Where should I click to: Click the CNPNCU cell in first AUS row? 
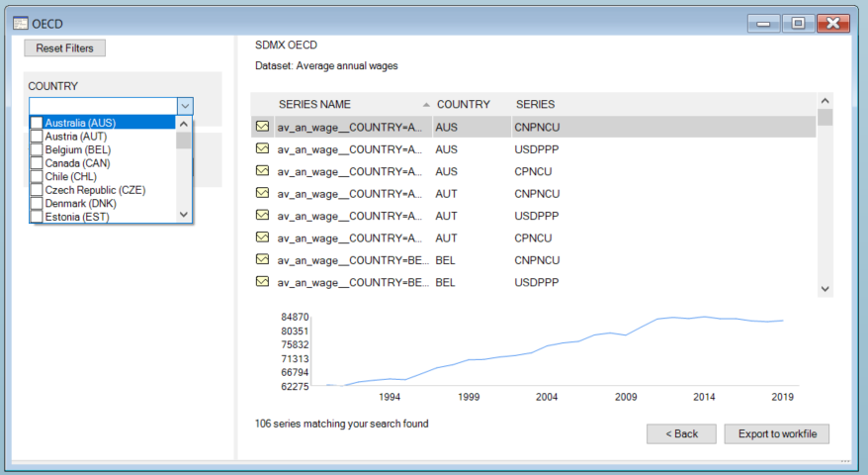point(537,127)
